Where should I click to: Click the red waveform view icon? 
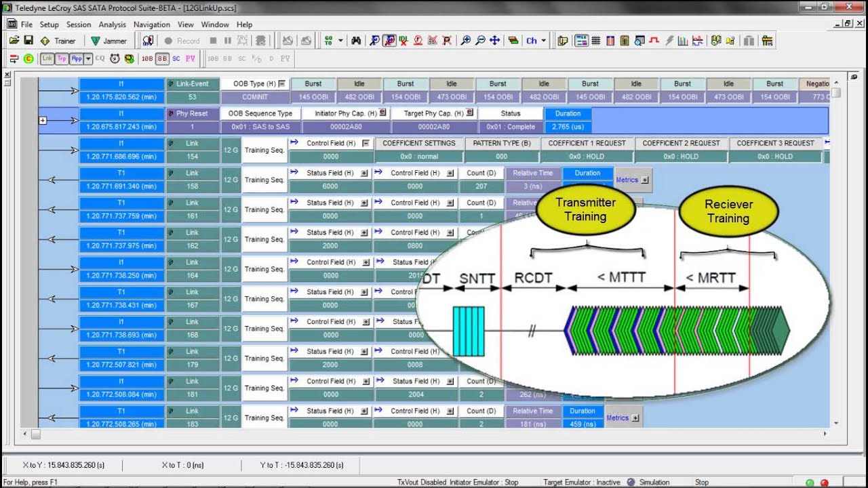pyautogui.click(x=654, y=41)
